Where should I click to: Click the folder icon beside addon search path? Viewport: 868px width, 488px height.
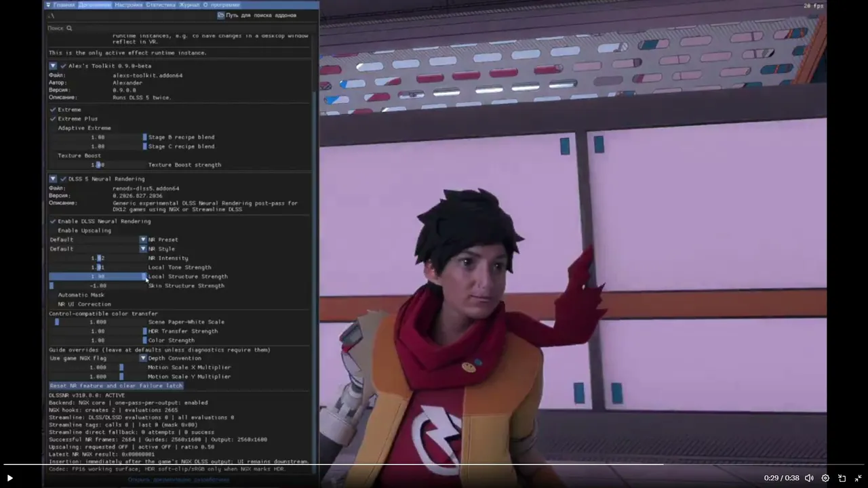(x=220, y=15)
